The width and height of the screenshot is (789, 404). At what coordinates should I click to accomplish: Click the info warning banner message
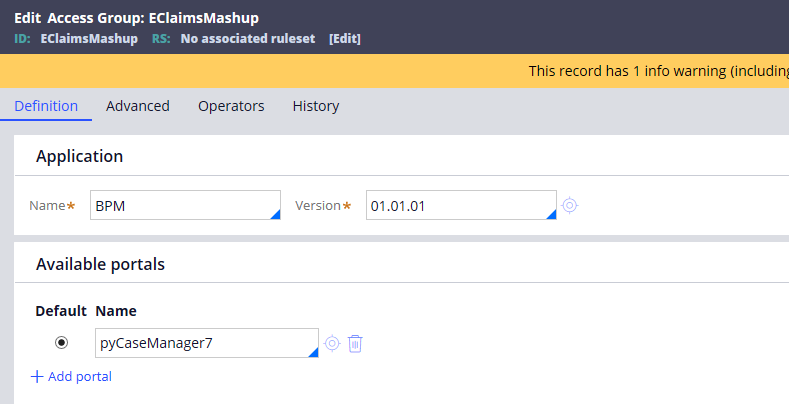[x=658, y=71]
